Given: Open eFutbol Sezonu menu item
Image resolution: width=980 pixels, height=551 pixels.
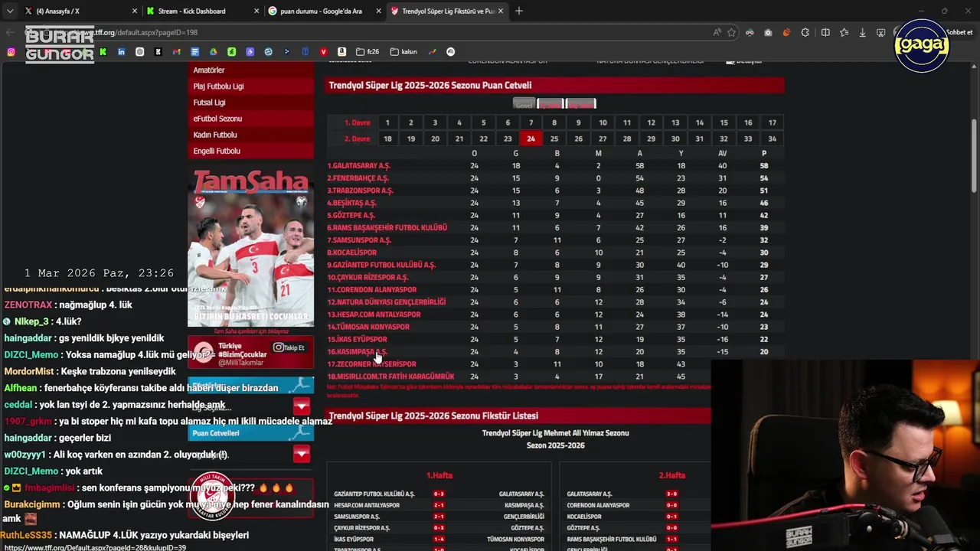Looking at the screenshot, I should tap(250, 119).
